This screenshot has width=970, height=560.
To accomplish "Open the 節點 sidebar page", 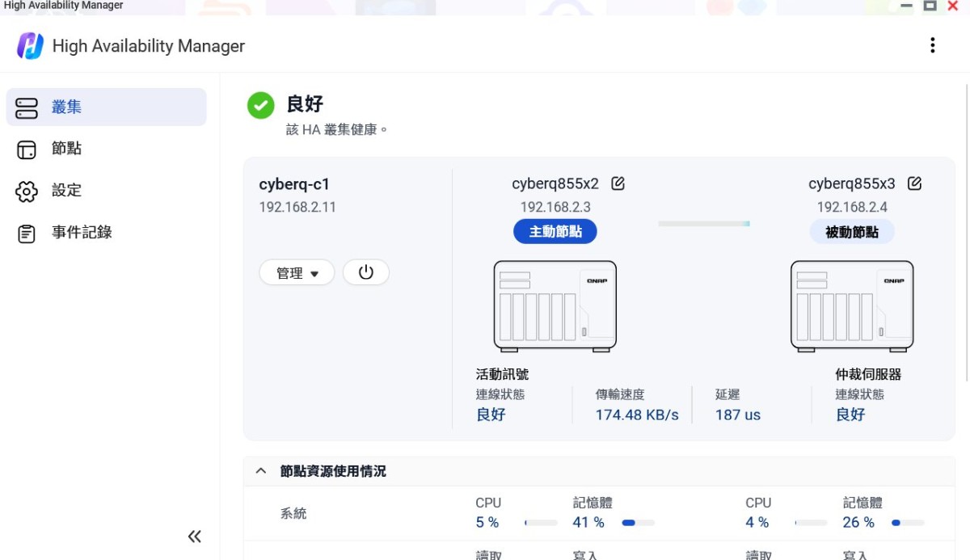I will (66, 149).
